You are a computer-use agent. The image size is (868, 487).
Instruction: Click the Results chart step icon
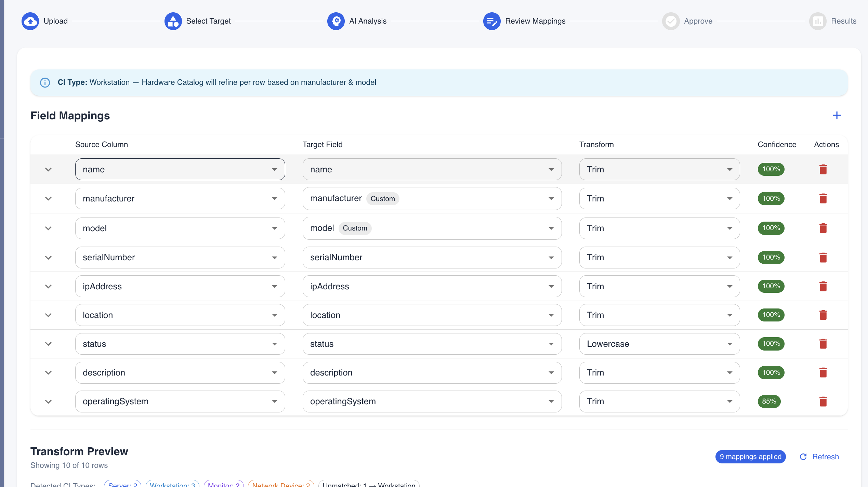pos(818,21)
